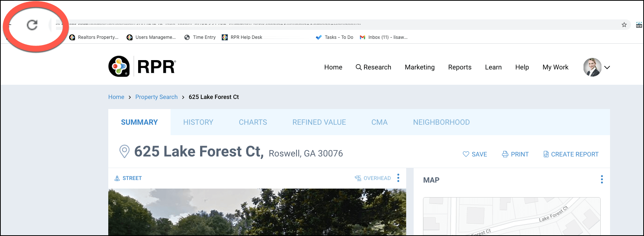The image size is (644, 236).
Task: Switch to the REFINED VALUE tab
Action: tap(319, 122)
